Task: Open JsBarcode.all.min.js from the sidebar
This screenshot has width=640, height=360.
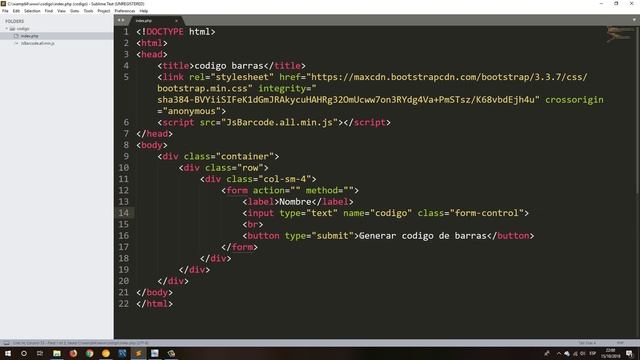Action: pos(38,43)
